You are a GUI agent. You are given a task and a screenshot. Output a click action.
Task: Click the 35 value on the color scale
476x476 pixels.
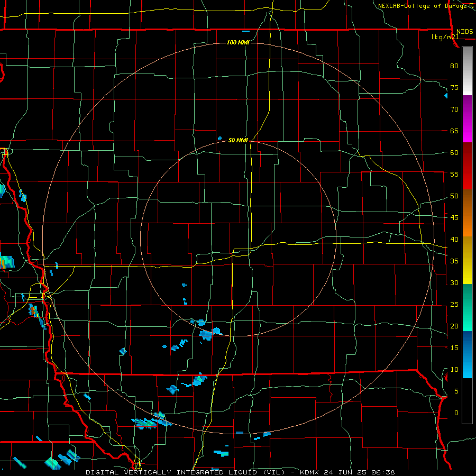[x=454, y=261]
